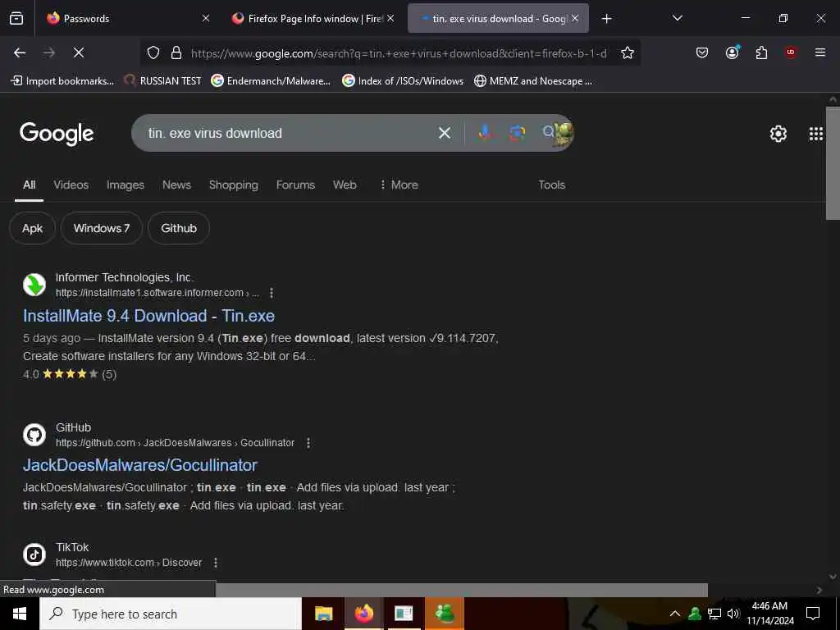Image resolution: width=840 pixels, height=630 pixels.
Task: Filter results with Apk chip
Action: 32,228
